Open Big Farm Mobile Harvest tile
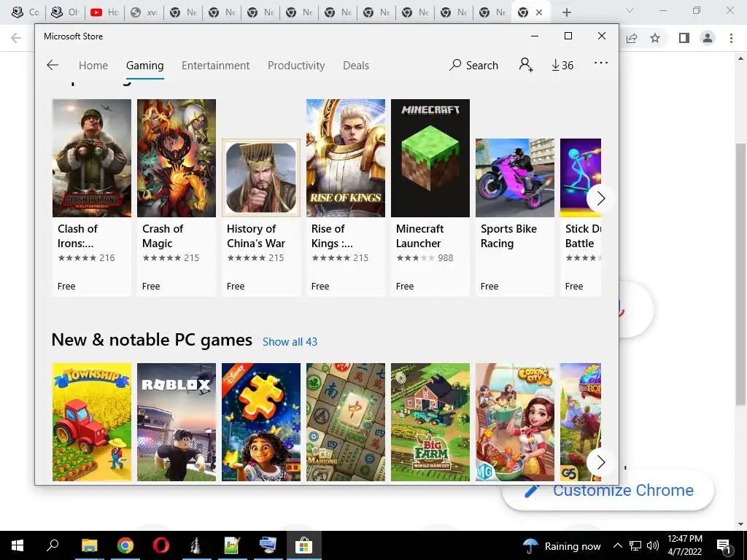Image resolution: width=747 pixels, height=560 pixels. (x=430, y=422)
